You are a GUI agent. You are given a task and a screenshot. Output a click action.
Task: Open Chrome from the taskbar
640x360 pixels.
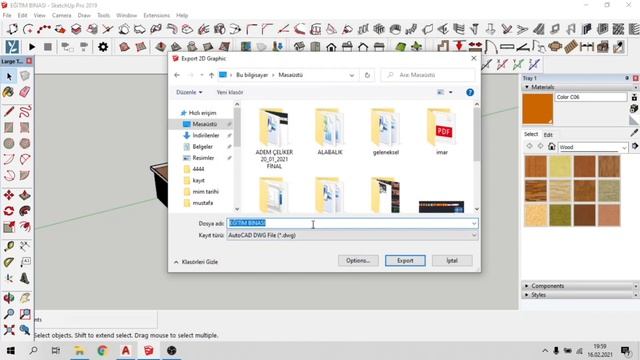(x=102, y=351)
